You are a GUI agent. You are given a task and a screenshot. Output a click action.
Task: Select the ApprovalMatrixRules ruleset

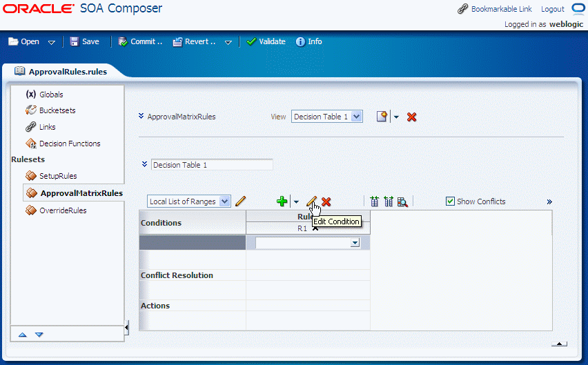[x=81, y=193]
